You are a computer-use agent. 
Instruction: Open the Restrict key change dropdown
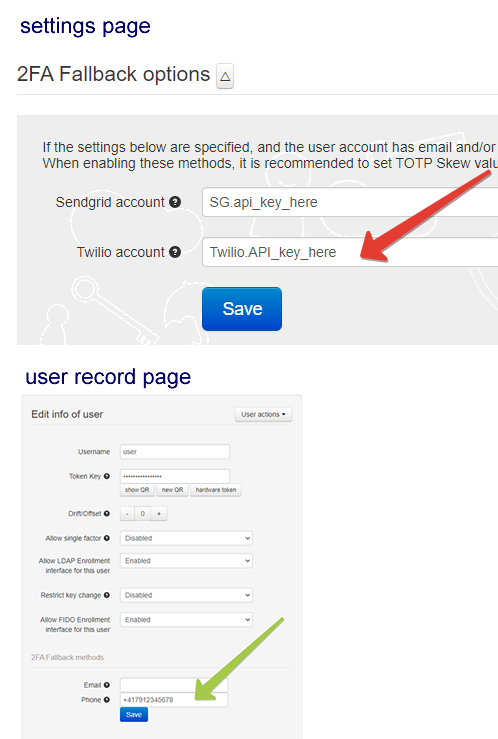pyautogui.click(x=186, y=595)
